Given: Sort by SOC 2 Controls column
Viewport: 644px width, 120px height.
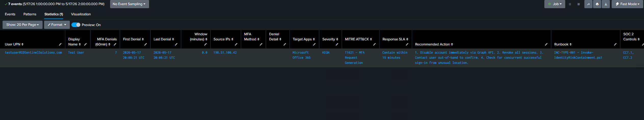Looking at the screenshot, I should tap(632, 37).
